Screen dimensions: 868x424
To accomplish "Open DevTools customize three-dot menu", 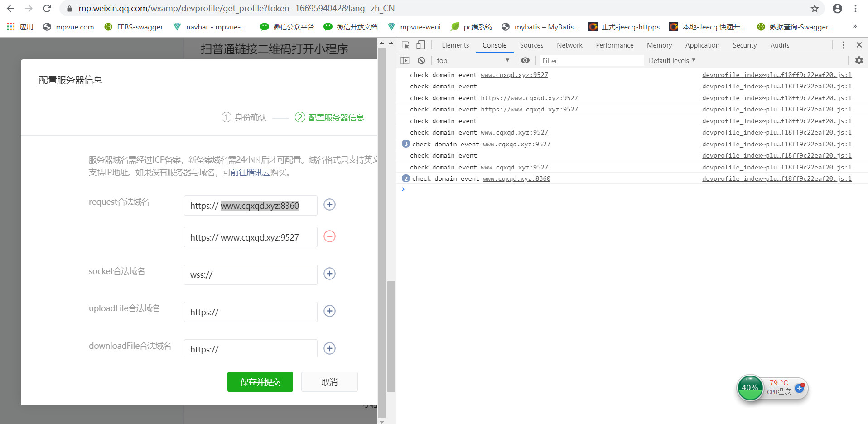I will (x=843, y=45).
